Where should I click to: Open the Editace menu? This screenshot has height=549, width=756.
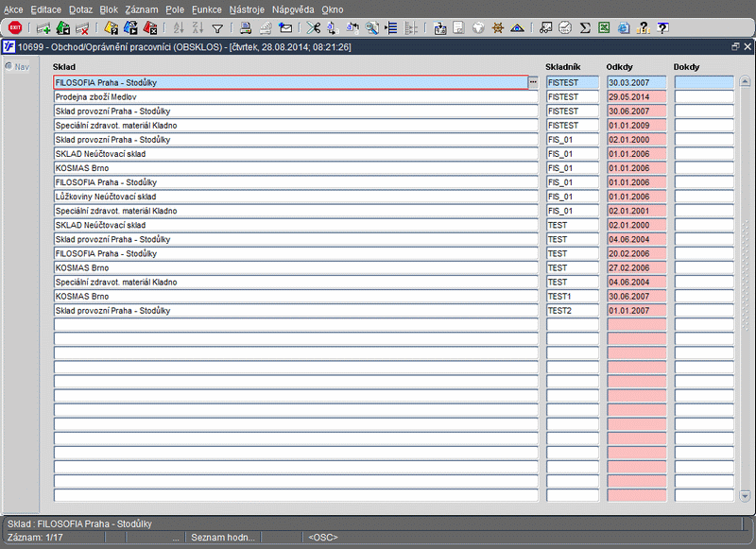click(x=45, y=9)
